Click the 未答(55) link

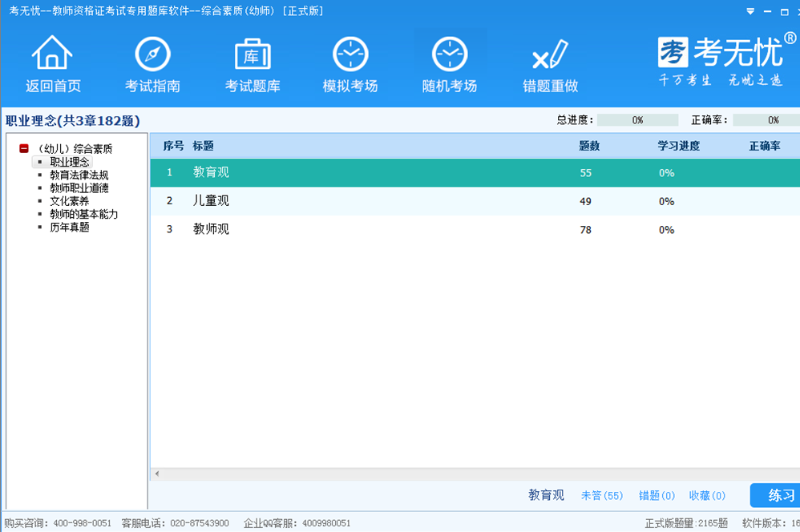pyautogui.click(x=601, y=496)
